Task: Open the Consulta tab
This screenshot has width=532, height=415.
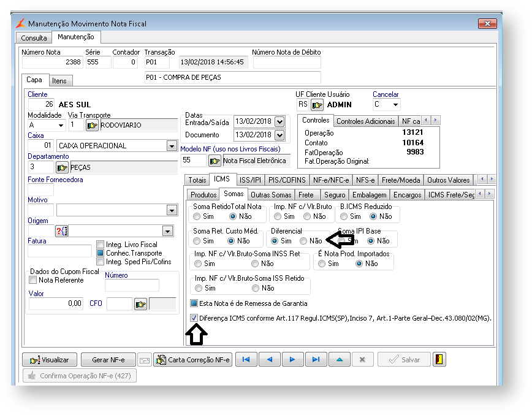Action: pyautogui.click(x=34, y=38)
